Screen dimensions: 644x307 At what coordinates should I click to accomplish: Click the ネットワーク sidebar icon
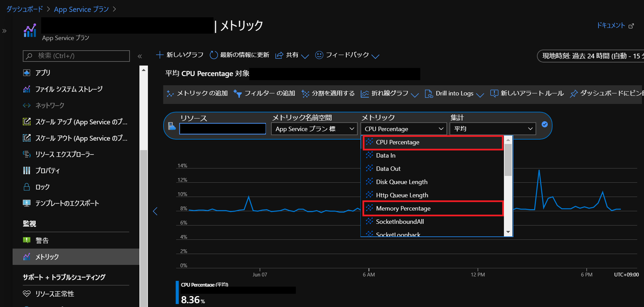click(27, 105)
